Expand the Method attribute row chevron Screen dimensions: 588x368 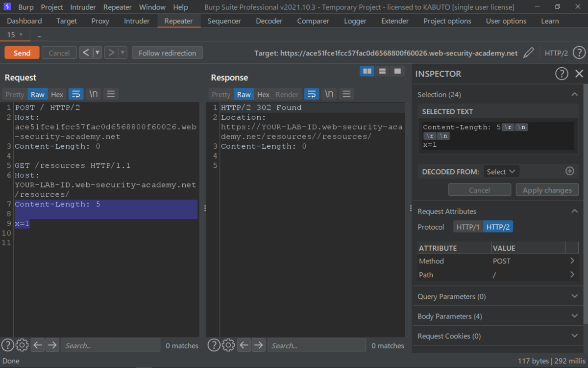pos(572,261)
